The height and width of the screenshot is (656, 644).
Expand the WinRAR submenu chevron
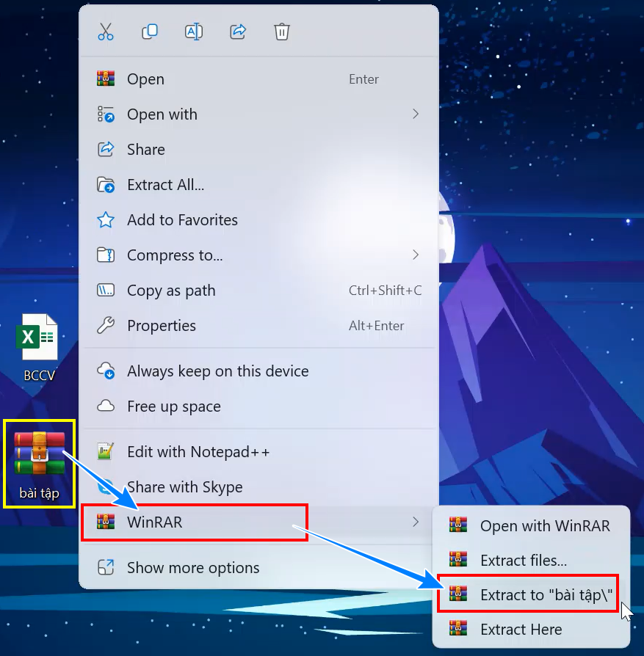(x=416, y=522)
